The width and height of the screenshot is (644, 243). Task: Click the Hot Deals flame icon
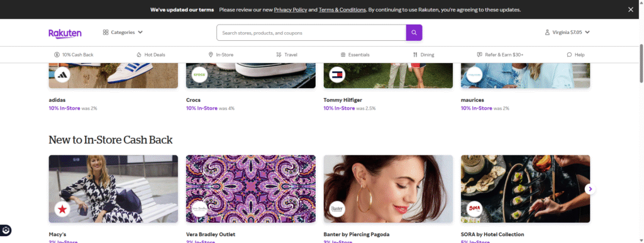coord(139,55)
